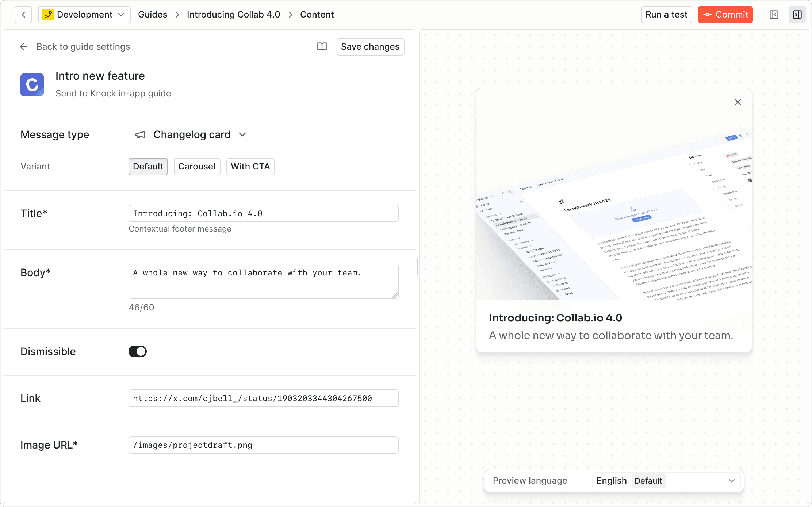Click the Commit button
The image size is (812, 507).
(725, 15)
